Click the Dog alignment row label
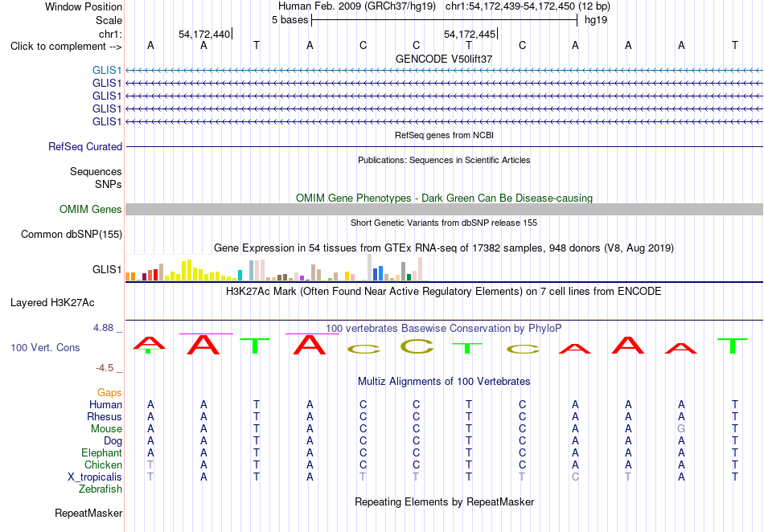 [113, 441]
